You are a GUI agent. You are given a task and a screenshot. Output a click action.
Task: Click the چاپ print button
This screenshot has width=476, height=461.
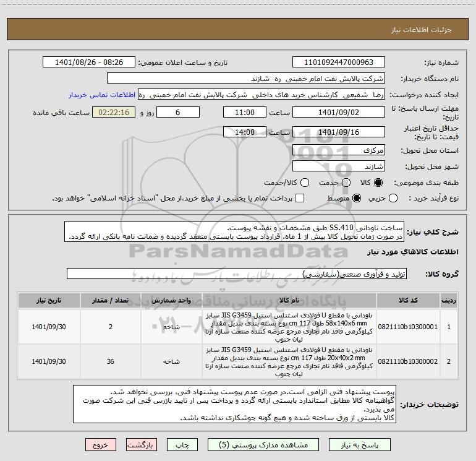pos(182,445)
